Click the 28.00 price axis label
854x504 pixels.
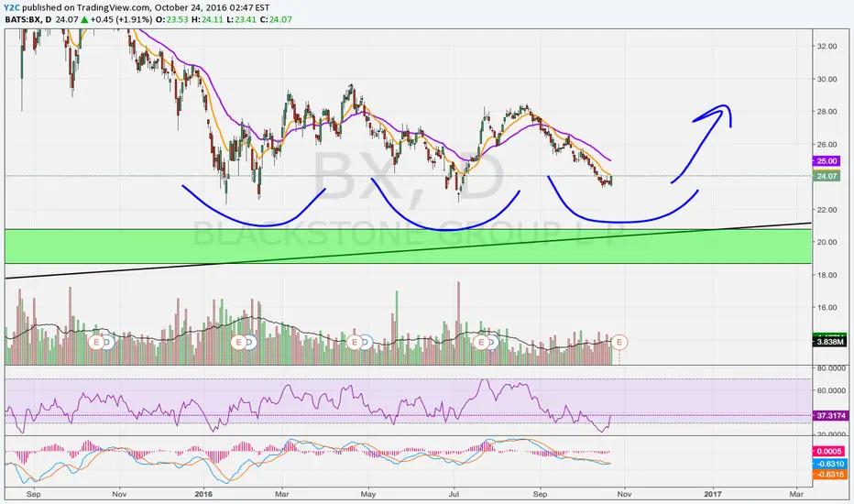point(827,112)
